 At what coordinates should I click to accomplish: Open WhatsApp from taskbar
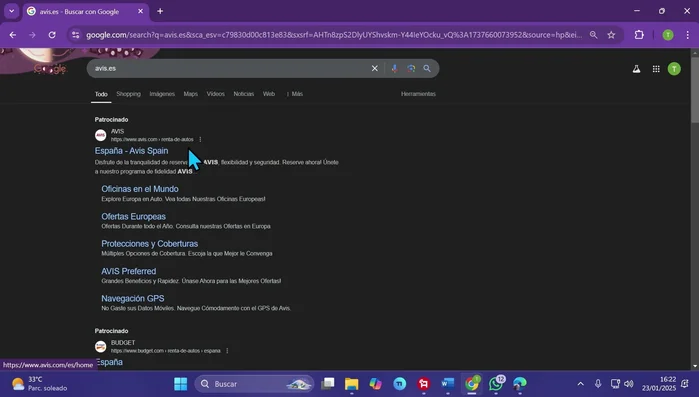point(496,384)
